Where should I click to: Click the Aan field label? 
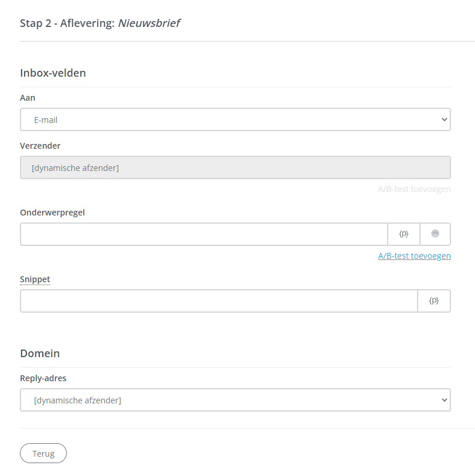28,98
